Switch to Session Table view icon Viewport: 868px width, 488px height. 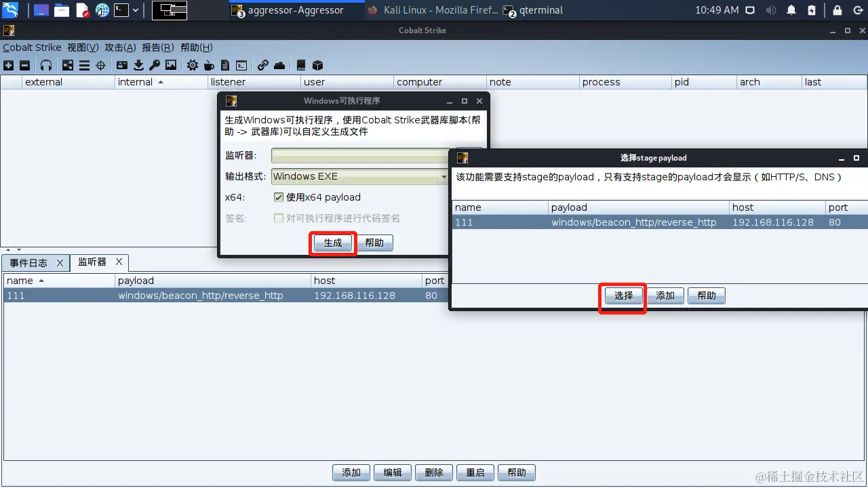(84, 66)
